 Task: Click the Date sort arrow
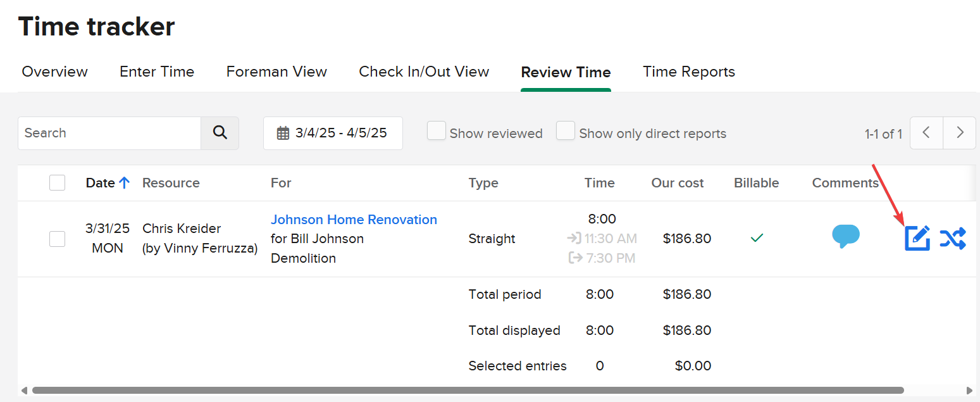[x=124, y=183]
